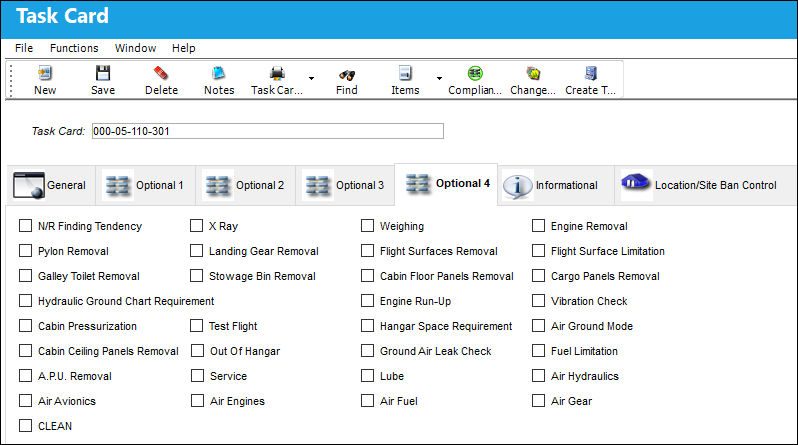Screen dimensions: 798x445
Task: Tick the Vibration Check checkbox
Action: (x=538, y=300)
